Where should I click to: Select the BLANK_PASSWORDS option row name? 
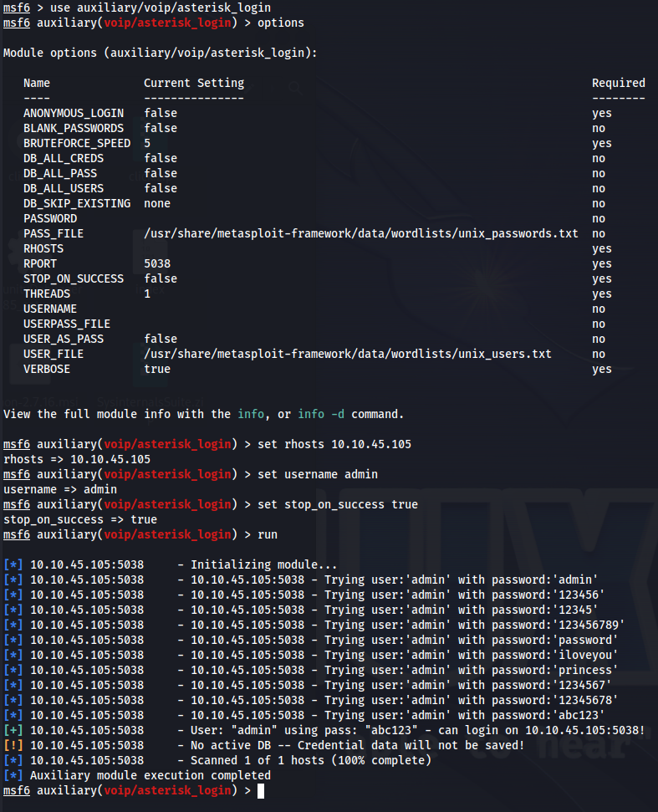point(74,128)
